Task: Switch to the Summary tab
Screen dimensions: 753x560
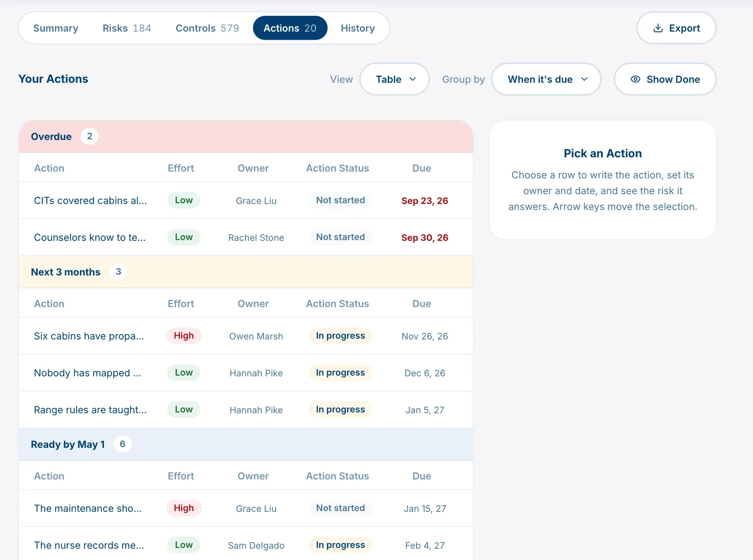Action: pyautogui.click(x=56, y=28)
